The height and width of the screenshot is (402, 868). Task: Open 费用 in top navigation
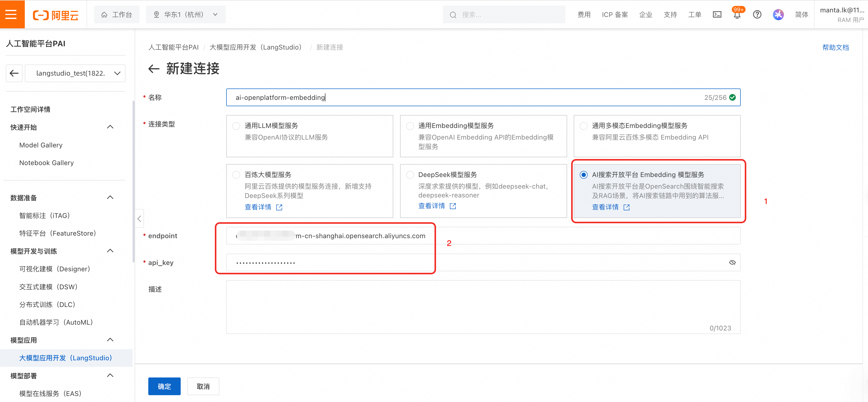click(584, 14)
